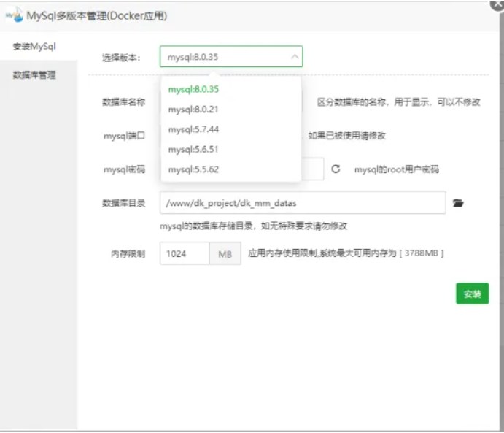The image size is (504, 433).
Task: Close the MySql manager dialog
Action: point(497,4)
